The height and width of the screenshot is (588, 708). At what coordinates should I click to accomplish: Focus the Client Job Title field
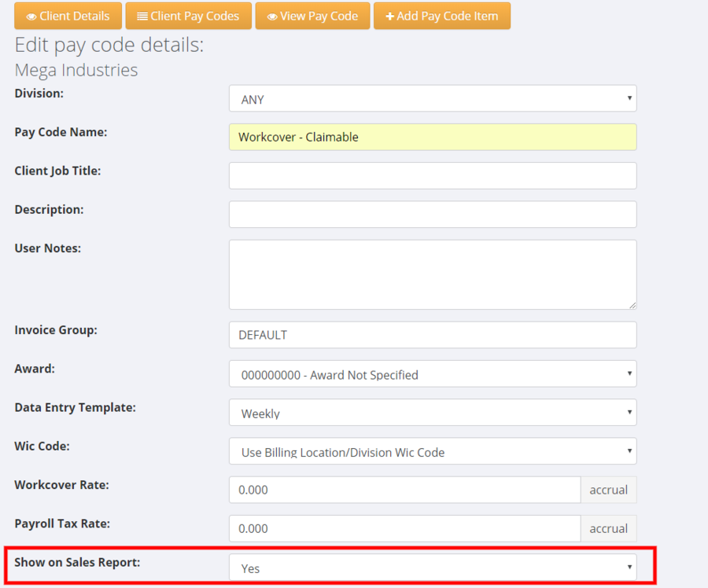click(x=432, y=176)
